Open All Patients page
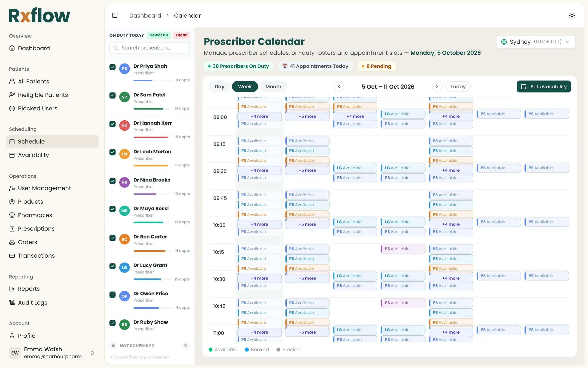 pos(52,81)
